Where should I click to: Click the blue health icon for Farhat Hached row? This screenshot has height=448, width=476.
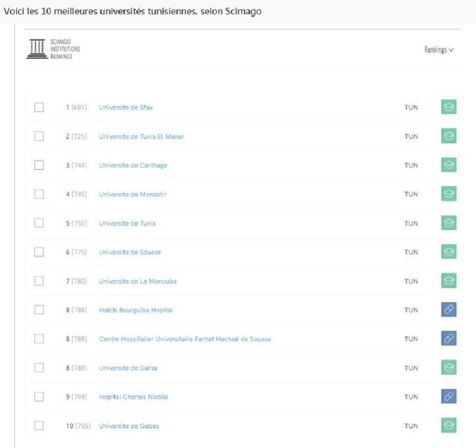click(x=449, y=339)
